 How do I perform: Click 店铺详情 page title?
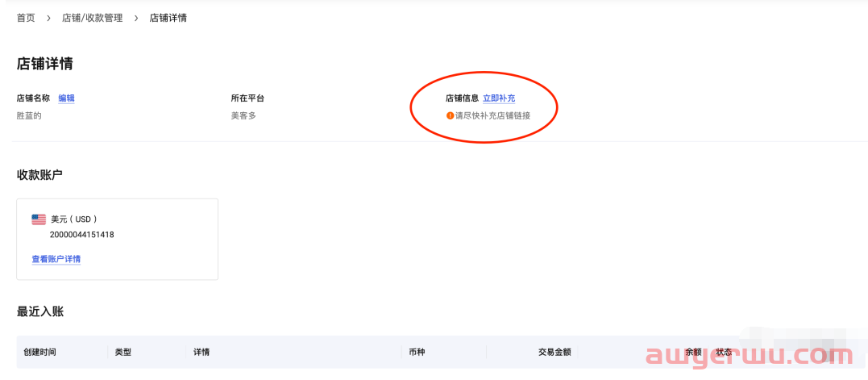45,63
